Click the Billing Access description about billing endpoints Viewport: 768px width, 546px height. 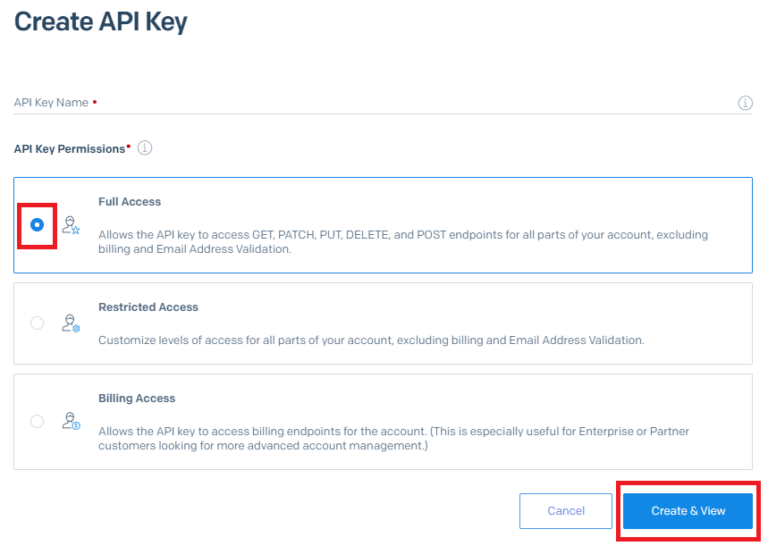click(x=393, y=438)
